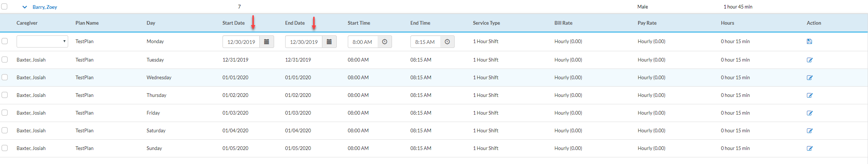Open the Barry, Zoey client link
This screenshot has width=868, height=164.
click(x=45, y=7)
